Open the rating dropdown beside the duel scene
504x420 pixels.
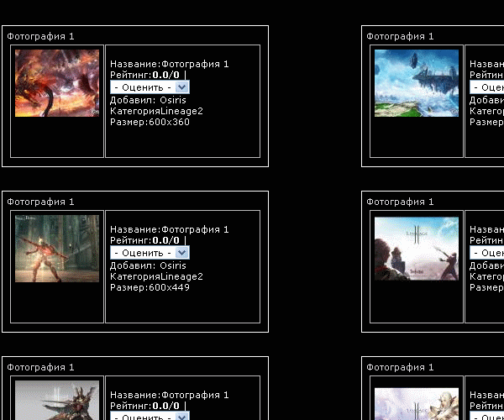point(486,253)
